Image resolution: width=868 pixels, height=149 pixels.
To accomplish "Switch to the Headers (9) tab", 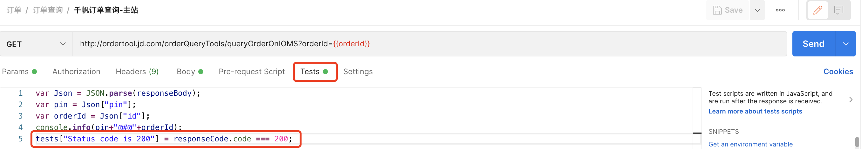I will coord(137,72).
